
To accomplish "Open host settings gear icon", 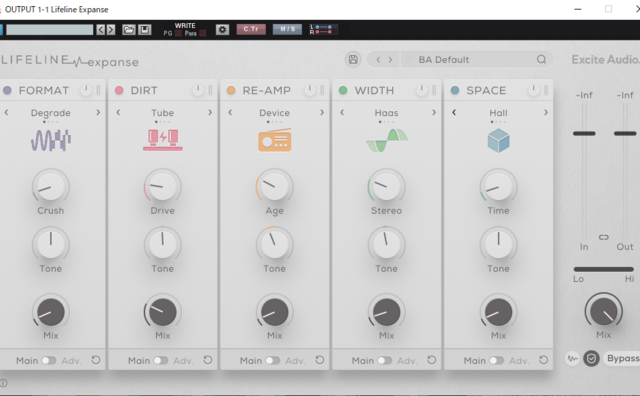I will 222,30.
